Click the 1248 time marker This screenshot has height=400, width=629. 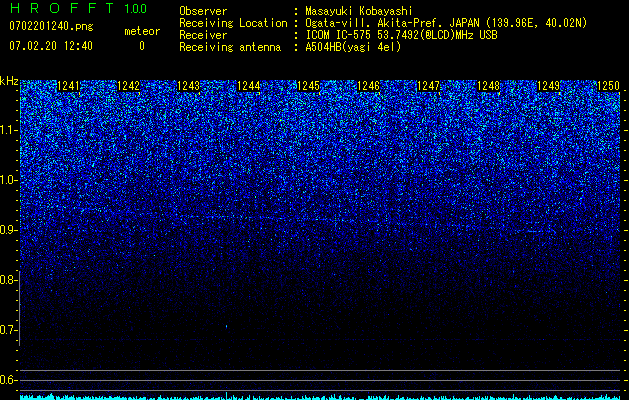click(489, 86)
